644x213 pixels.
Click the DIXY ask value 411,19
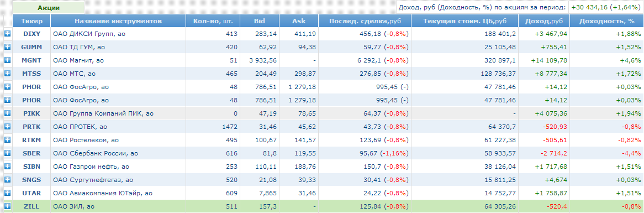(x=306, y=34)
